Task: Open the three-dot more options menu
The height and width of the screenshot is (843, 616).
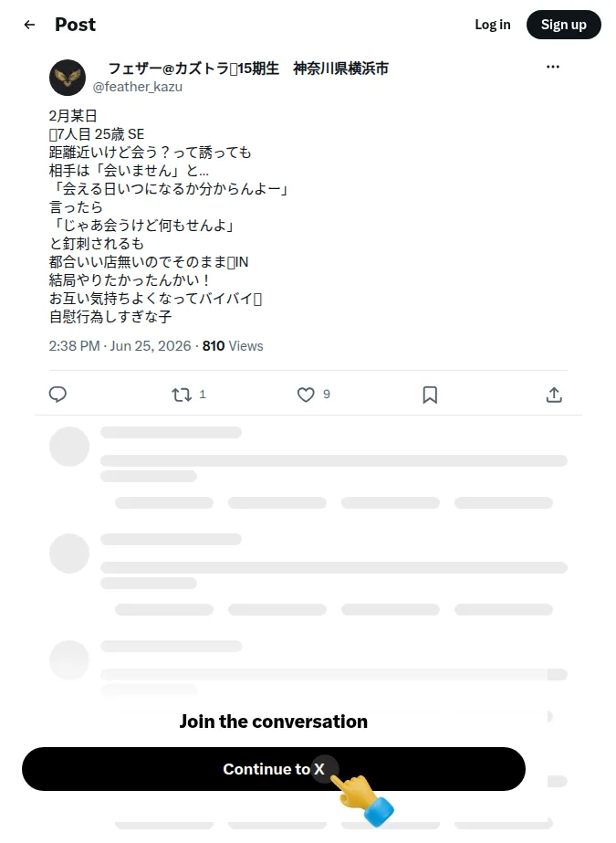Action: (x=553, y=67)
